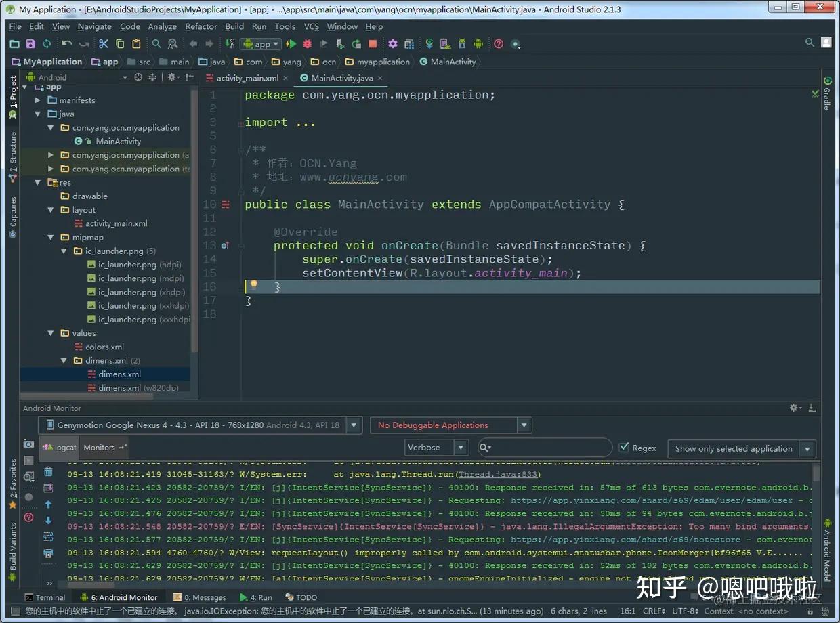Click the UTF-8 encoding in status bar

pos(686,611)
